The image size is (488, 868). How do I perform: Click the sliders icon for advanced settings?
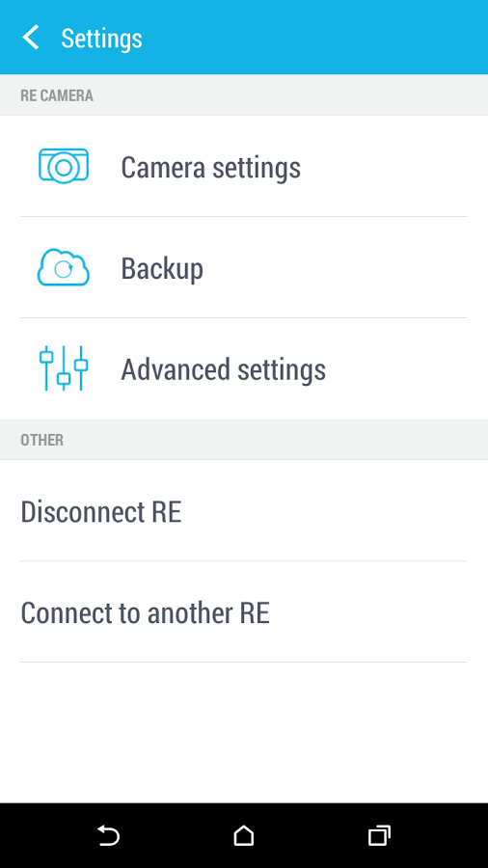64,368
